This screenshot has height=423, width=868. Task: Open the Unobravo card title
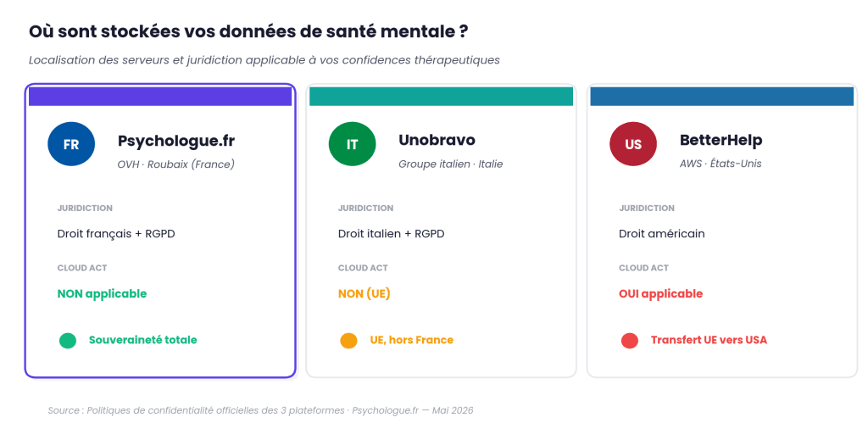click(437, 140)
